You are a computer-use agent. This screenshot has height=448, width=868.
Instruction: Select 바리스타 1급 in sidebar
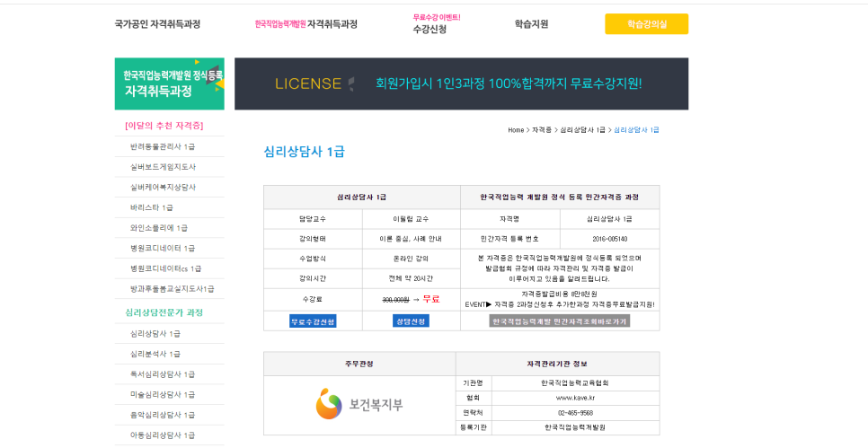[x=151, y=208]
